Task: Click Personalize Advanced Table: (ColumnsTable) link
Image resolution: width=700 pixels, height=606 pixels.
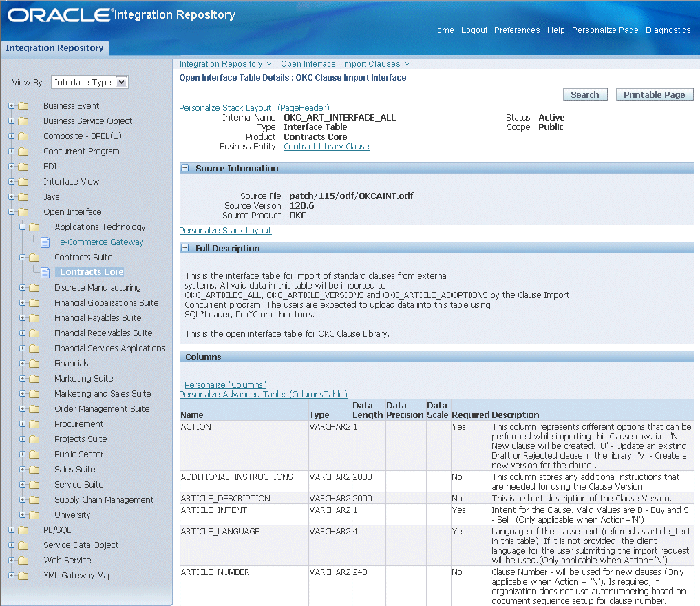Action: pos(264,395)
